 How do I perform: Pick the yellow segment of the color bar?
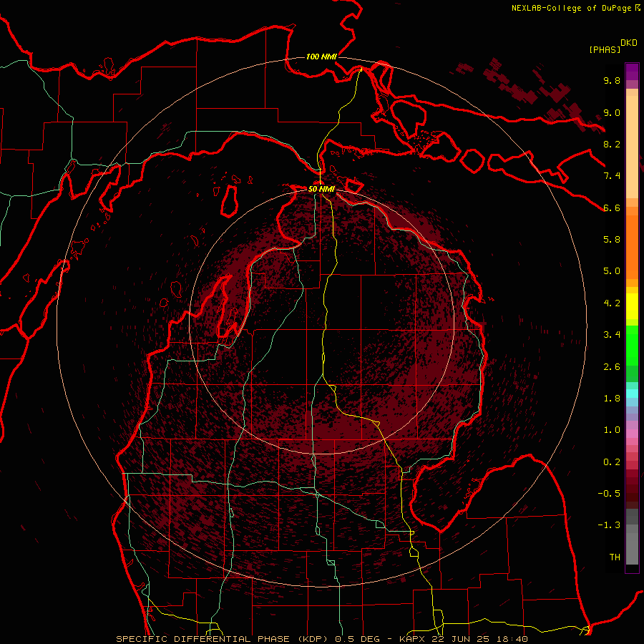tap(632, 306)
